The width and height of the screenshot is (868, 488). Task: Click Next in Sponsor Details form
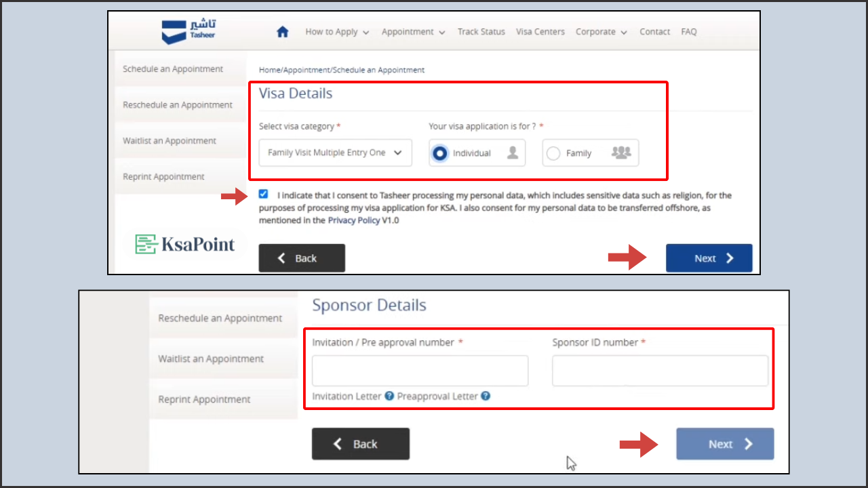click(x=725, y=444)
